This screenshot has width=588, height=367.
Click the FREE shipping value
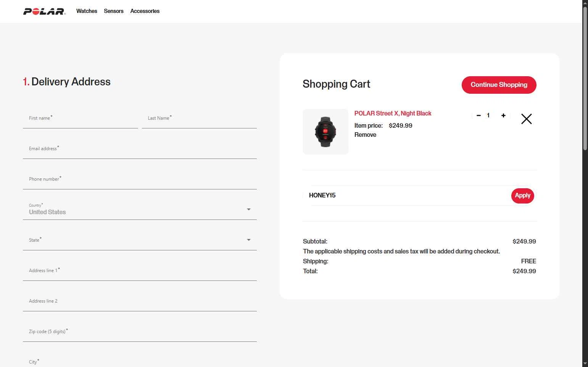tap(528, 261)
